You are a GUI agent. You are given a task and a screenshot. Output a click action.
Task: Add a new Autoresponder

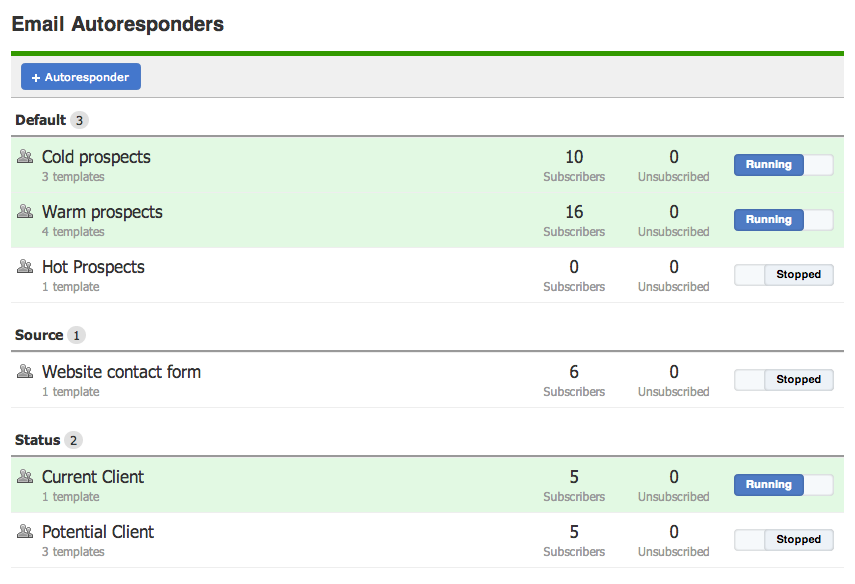81,77
